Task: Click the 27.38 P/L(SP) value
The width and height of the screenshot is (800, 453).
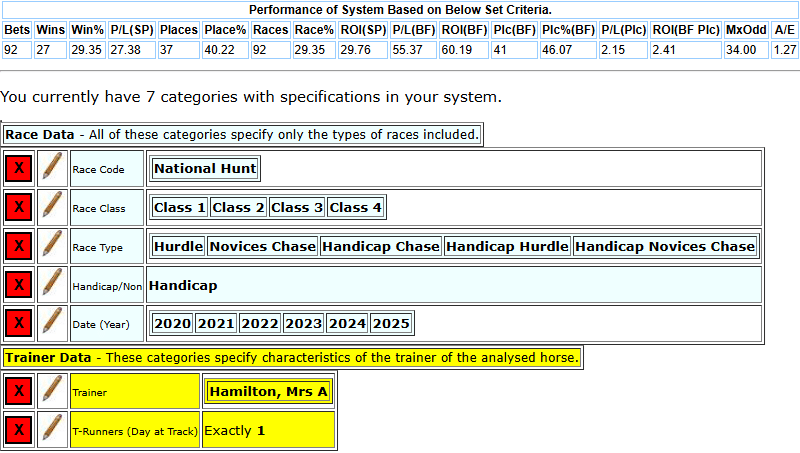Action: pyautogui.click(x=132, y=50)
